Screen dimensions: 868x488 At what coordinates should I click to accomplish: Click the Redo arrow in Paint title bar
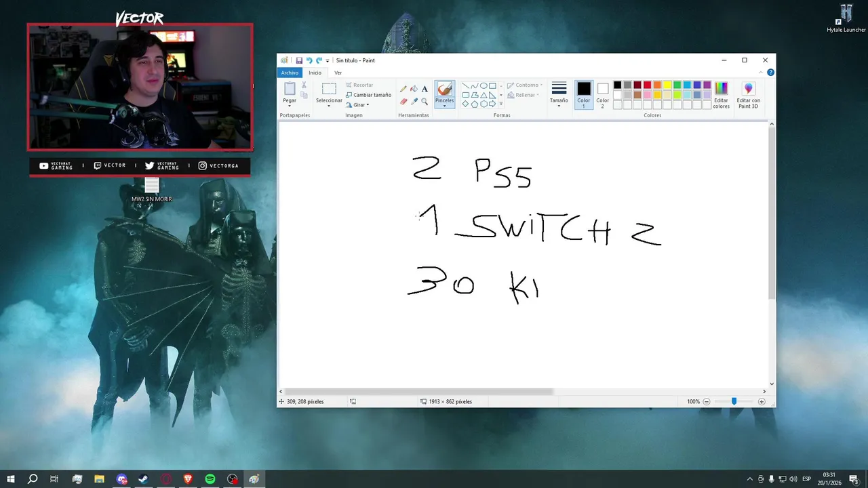pos(319,60)
